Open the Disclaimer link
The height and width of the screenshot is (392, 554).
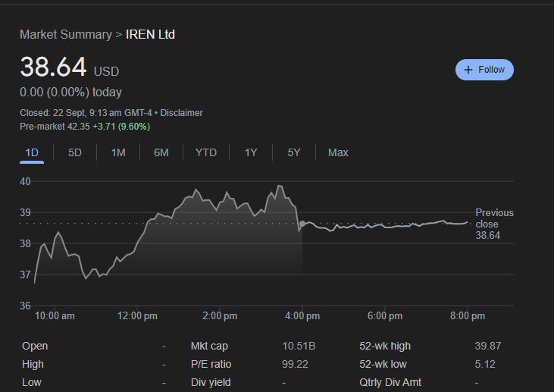(x=182, y=113)
